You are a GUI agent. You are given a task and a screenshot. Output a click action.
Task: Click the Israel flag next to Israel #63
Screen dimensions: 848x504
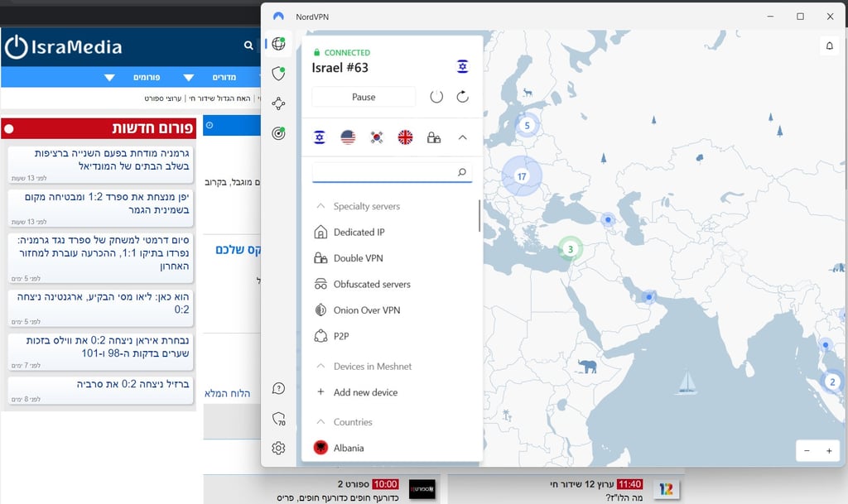(462, 66)
